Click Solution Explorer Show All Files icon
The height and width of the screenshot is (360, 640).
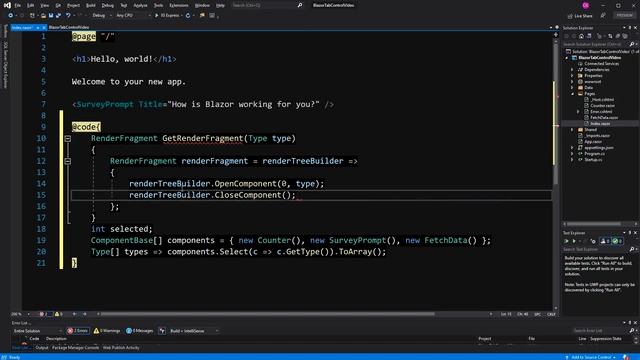point(624,36)
